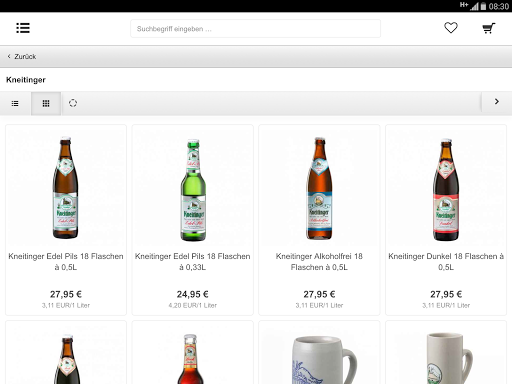
Task: Toggle the circular view option icon
Action: click(x=73, y=103)
